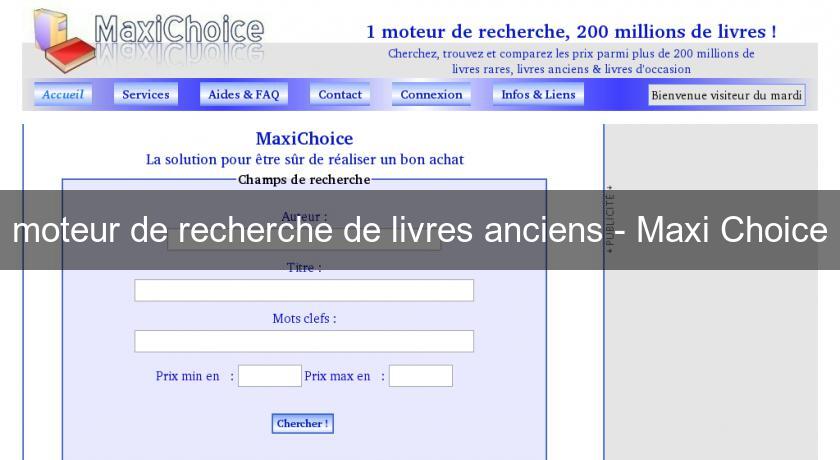840x460 pixels.
Task: Click the Prix max input box
Action: (421, 376)
